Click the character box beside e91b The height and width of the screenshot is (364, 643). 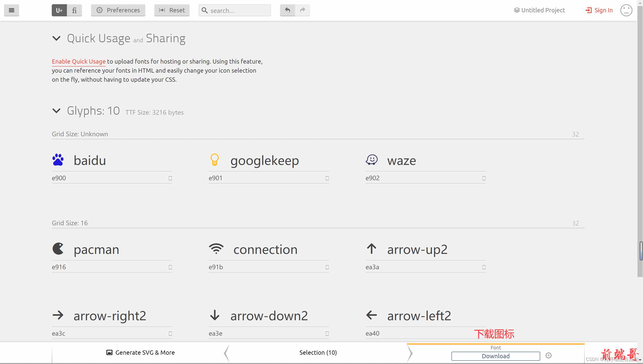click(x=327, y=267)
